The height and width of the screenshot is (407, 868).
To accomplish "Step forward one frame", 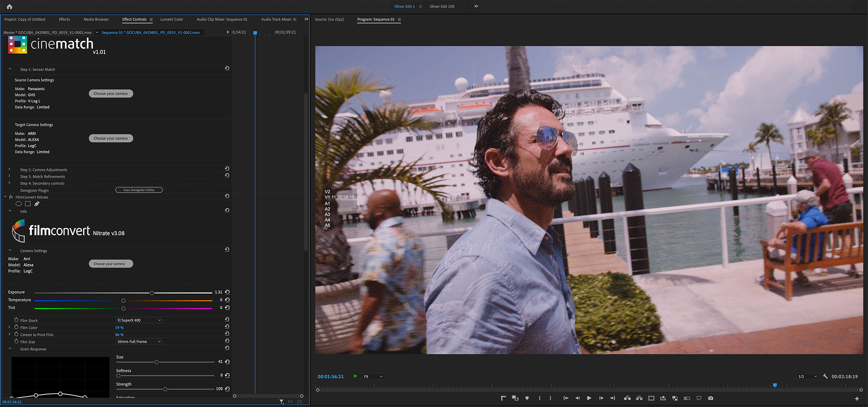I will pyautogui.click(x=601, y=398).
